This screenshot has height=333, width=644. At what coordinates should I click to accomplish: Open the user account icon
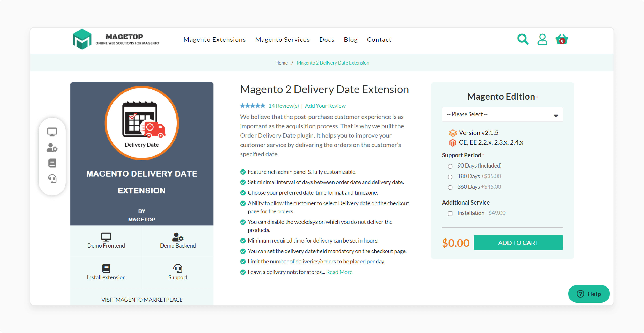coord(542,39)
